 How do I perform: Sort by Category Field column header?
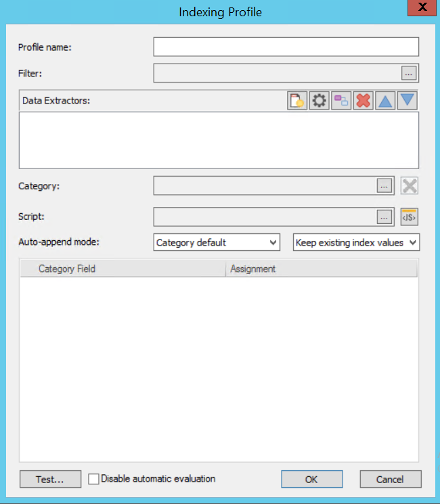[x=123, y=269]
